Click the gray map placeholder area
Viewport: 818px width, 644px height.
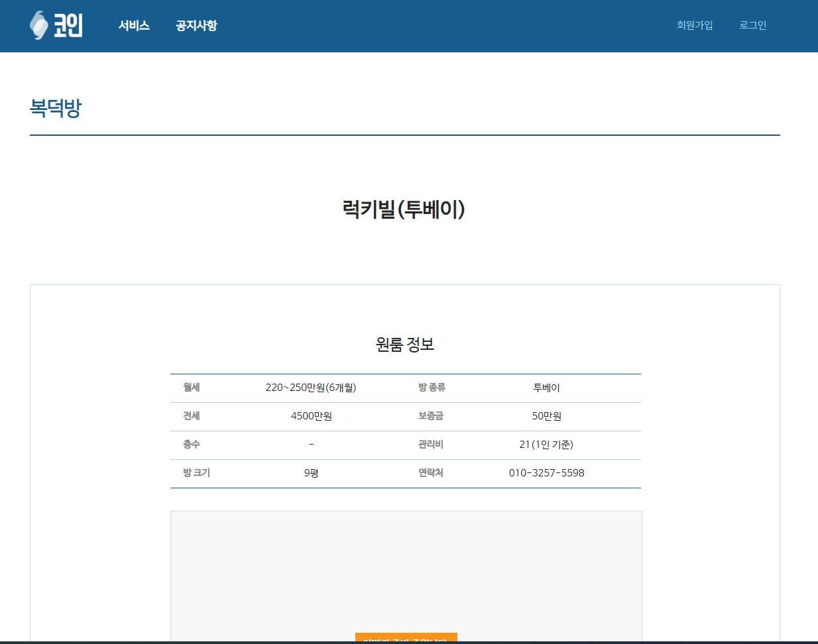click(x=405, y=570)
